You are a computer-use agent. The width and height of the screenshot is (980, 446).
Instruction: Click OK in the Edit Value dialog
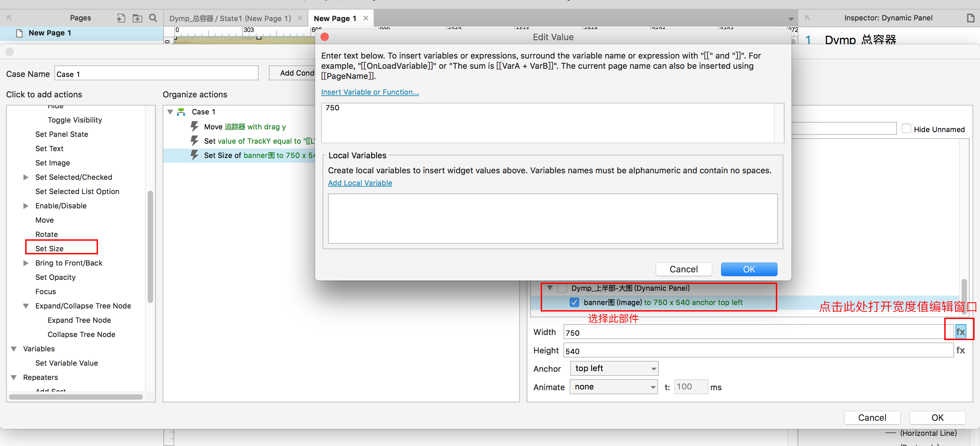748,269
